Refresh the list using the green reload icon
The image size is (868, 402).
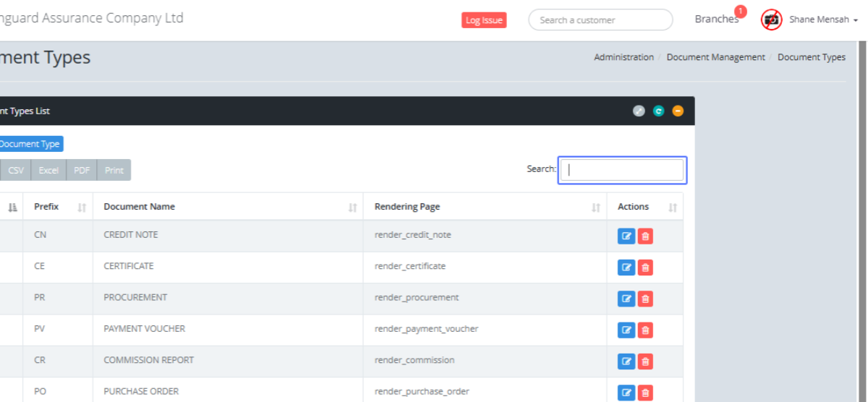[x=658, y=111]
